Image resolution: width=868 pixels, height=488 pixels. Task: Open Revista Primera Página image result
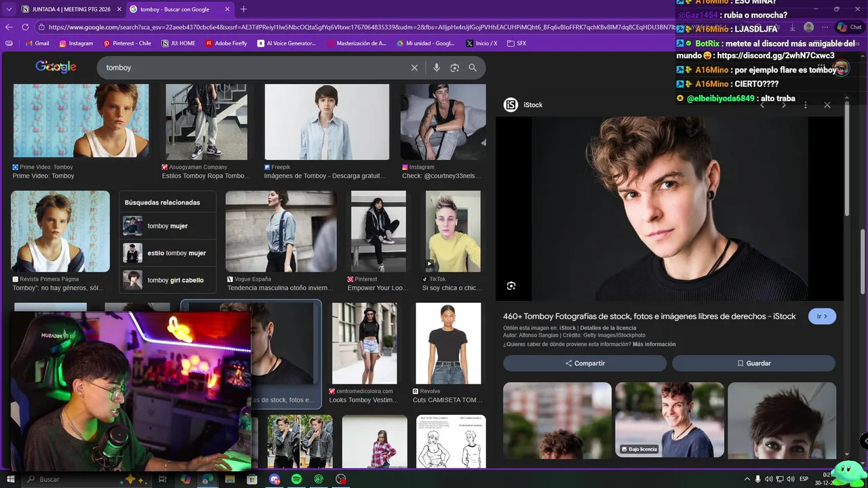pyautogui.click(x=60, y=231)
